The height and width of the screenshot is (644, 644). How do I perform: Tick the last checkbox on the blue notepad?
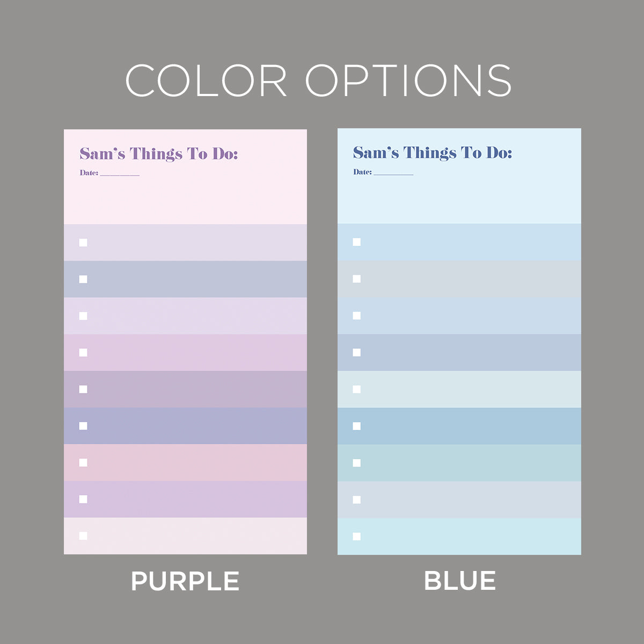click(x=357, y=536)
